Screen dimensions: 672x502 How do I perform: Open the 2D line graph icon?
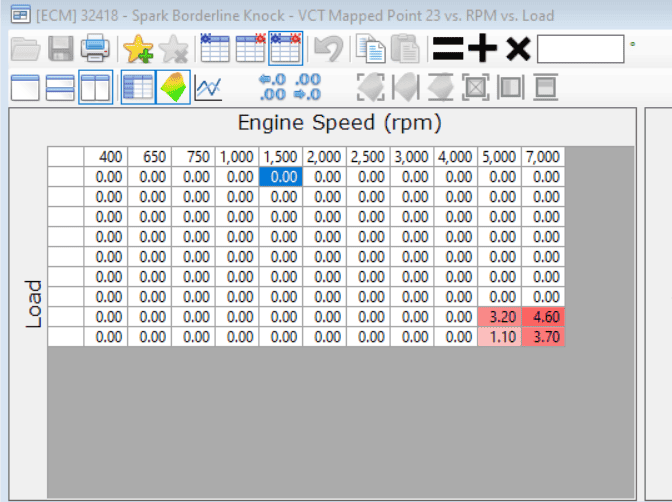(208, 87)
